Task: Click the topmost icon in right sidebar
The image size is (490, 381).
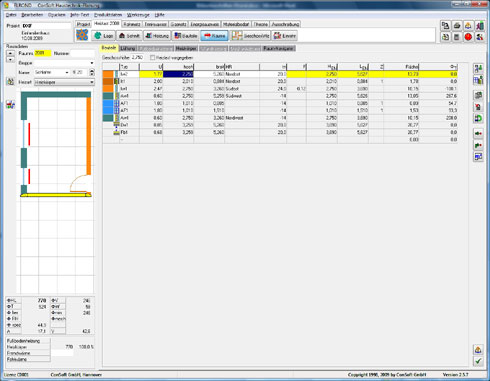Action: click(478, 69)
